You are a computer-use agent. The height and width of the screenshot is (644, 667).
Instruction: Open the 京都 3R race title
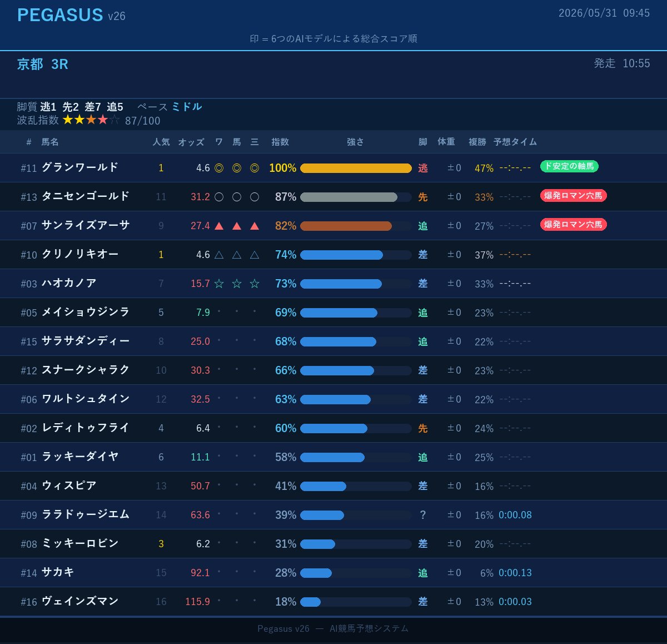(43, 65)
